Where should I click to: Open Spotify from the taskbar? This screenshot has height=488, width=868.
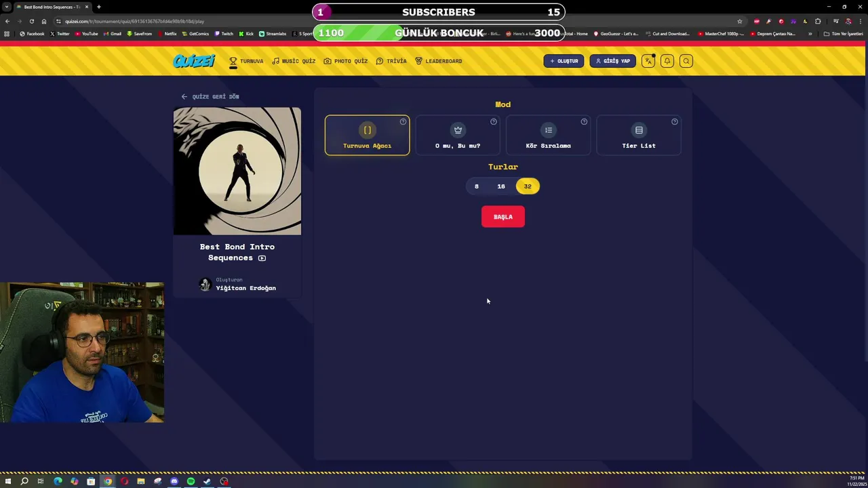tap(191, 481)
